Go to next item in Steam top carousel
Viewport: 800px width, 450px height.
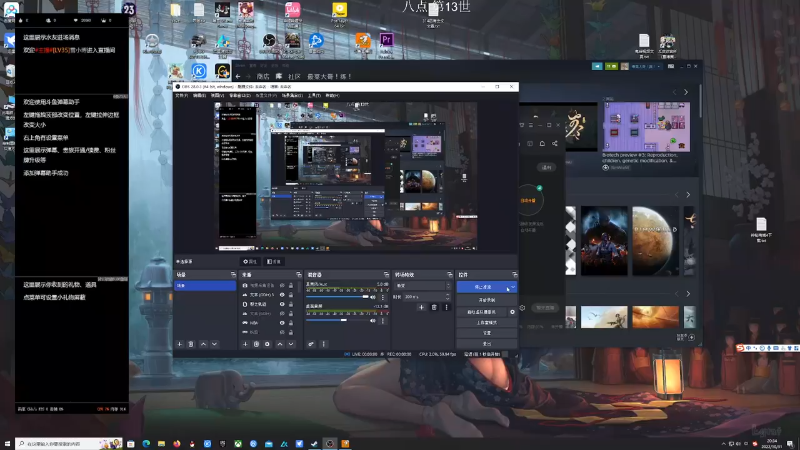686,92
